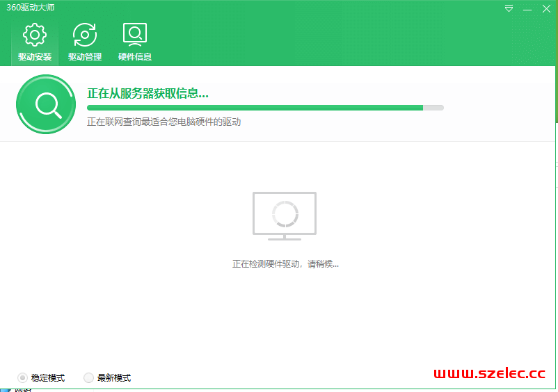Open the 硬件信息 tab
This screenshot has width=558, height=392.
[135, 42]
